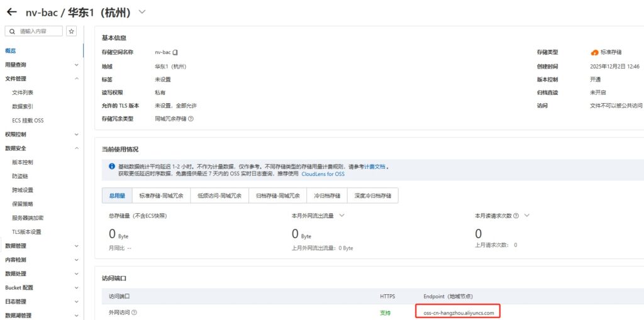Screen dimensions: 644x320
Task: Select the 深度冷归档存储 tab
Action: (373, 196)
